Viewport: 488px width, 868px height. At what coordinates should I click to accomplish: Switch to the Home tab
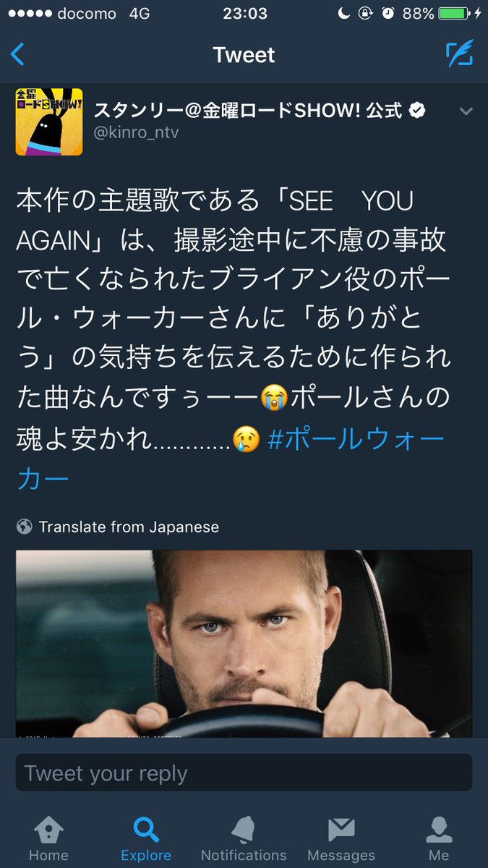[x=48, y=839]
